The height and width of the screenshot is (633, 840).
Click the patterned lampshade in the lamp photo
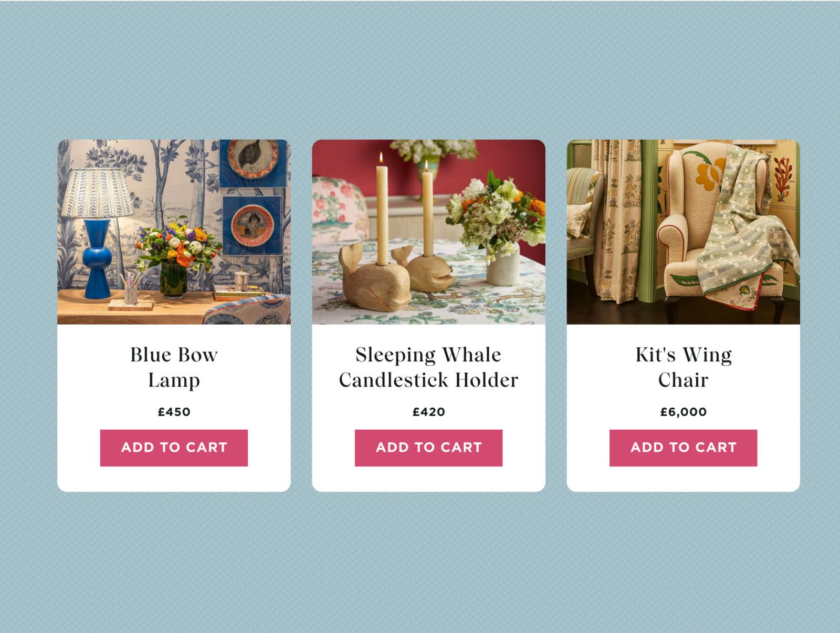pos(97,193)
